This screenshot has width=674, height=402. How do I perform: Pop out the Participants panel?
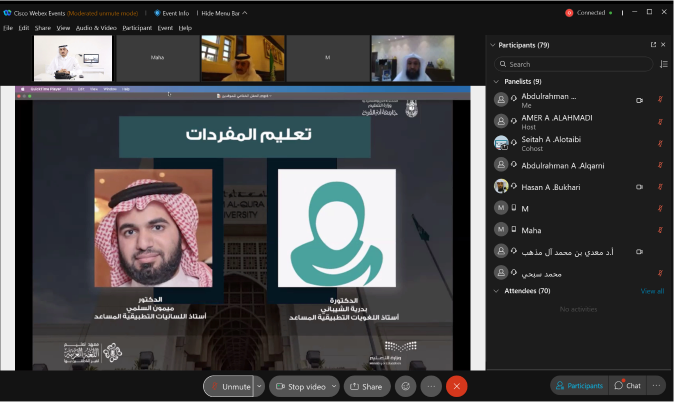[653, 45]
